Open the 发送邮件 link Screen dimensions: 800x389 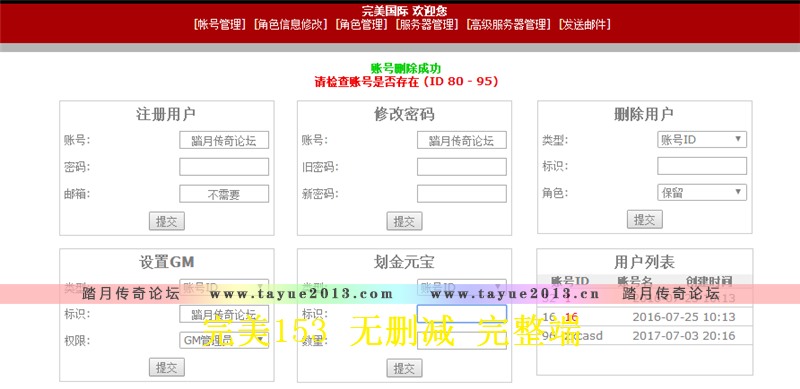(585, 25)
